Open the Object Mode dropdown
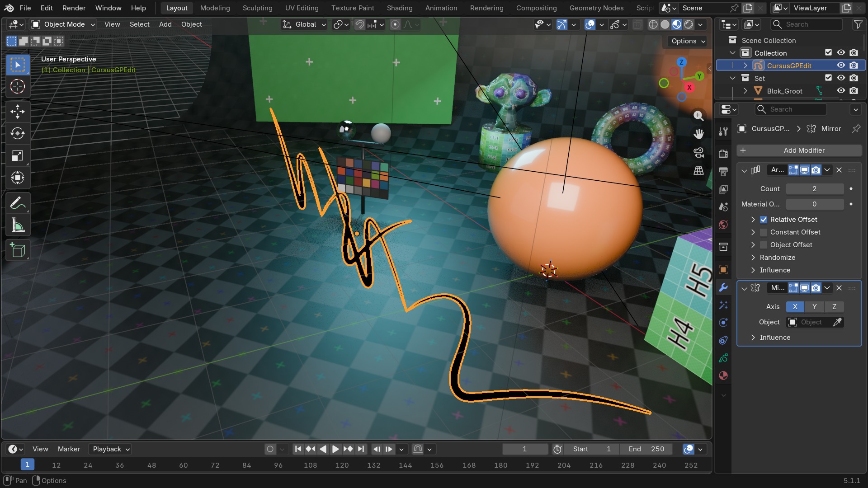The width and height of the screenshot is (868, 488). 63,24
